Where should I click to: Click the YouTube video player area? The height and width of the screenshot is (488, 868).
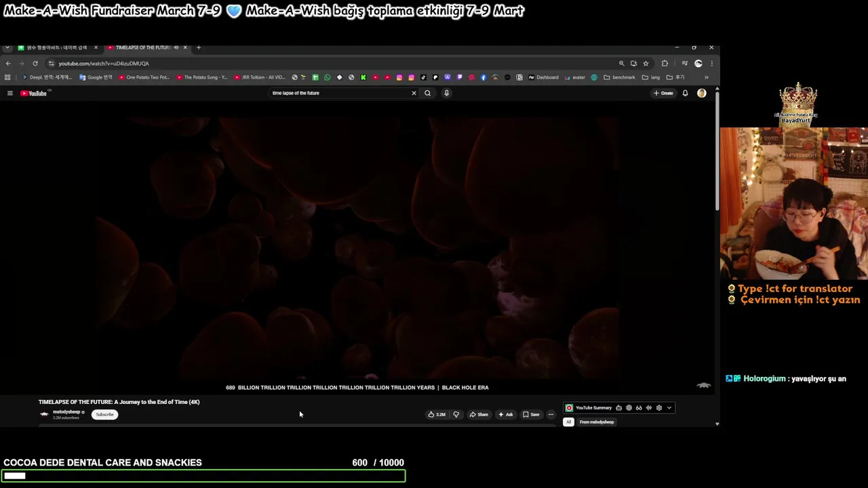[357, 248]
